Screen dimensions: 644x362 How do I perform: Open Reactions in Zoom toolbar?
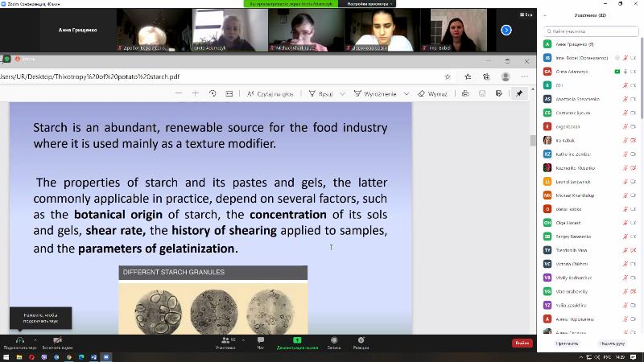[x=361, y=343]
